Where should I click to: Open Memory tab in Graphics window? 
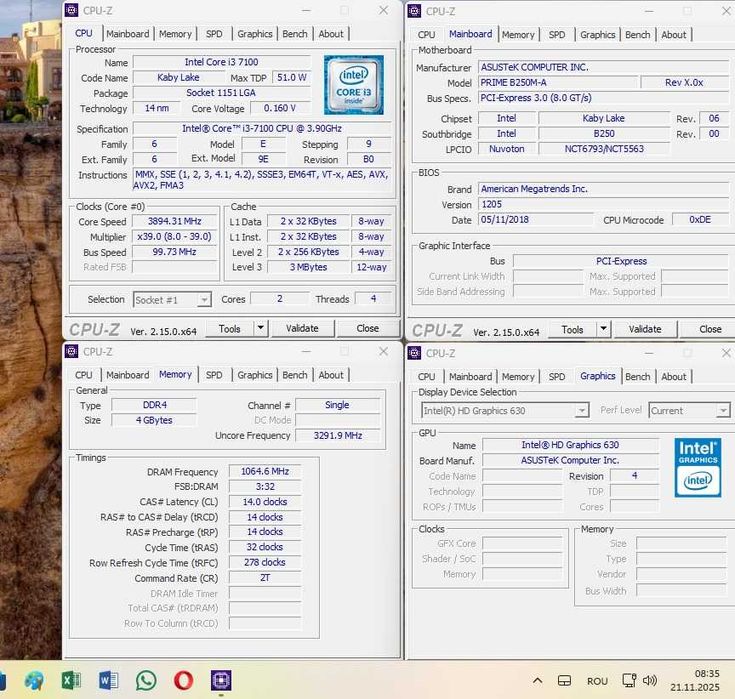[x=518, y=376]
